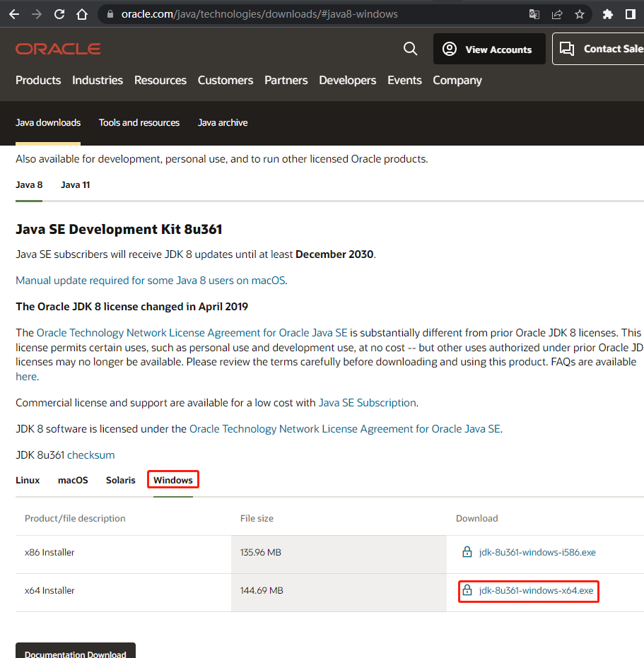Open the Customers menu
644x658 pixels.
(226, 80)
